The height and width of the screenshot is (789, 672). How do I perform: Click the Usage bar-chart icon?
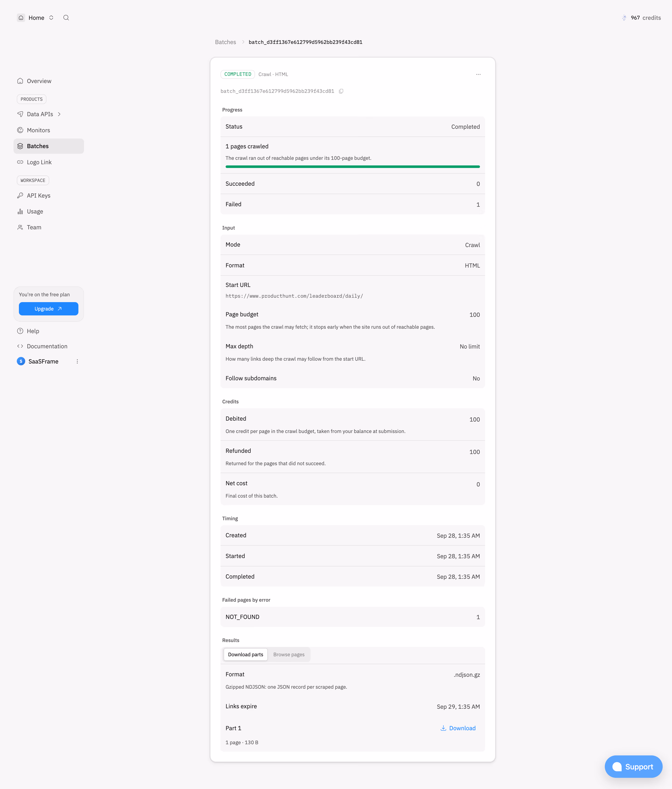coord(20,212)
